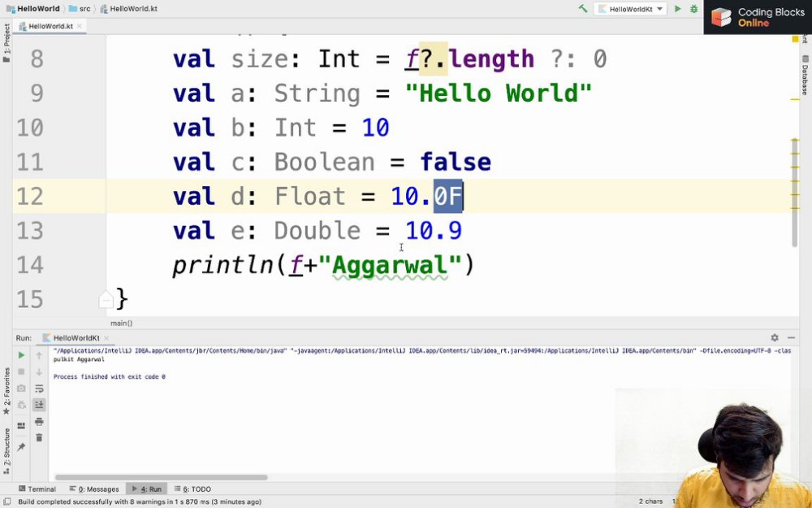Click the Dump Threads camera icon
This screenshot has width=812, height=508.
click(x=21, y=389)
